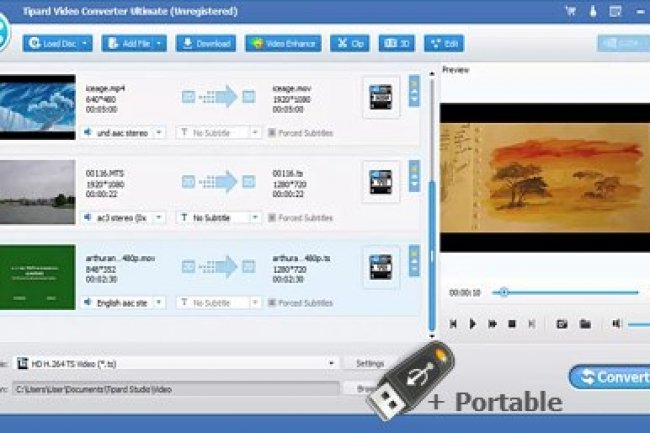Toggle Forced Subtitles for arthuran 480p.mov
Viewport: 650px width, 433px height.
point(272,302)
